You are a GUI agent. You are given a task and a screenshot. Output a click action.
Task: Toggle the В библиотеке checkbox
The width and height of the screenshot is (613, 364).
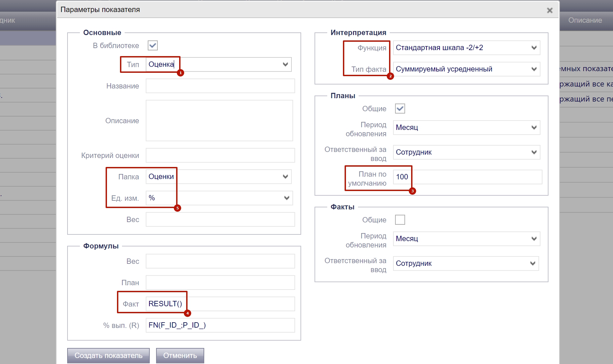point(153,45)
